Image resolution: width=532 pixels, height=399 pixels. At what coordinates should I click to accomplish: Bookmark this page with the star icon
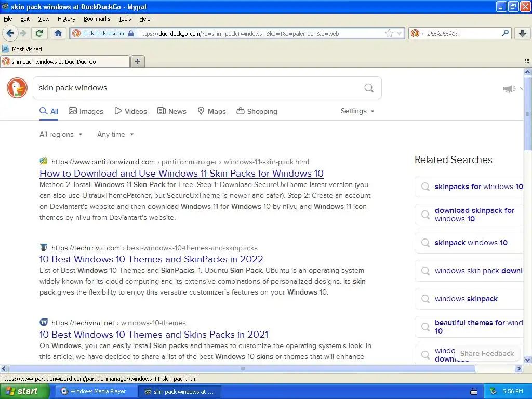(x=389, y=33)
